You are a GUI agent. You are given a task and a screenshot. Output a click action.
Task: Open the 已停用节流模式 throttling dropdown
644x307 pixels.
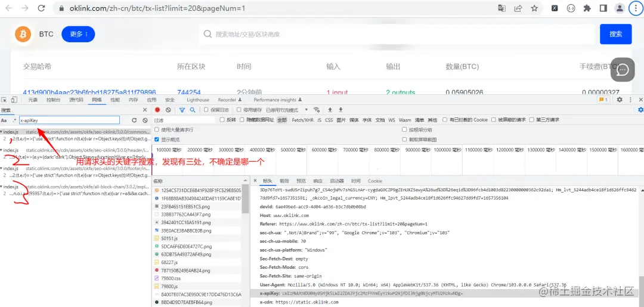pos(287,110)
